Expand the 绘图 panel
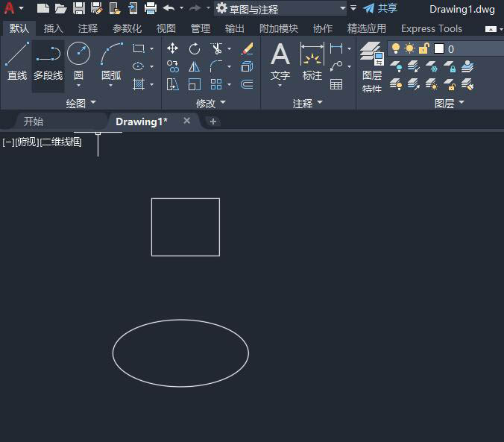Image resolution: width=504 pixels, height=442 pixels. point(81,103)
